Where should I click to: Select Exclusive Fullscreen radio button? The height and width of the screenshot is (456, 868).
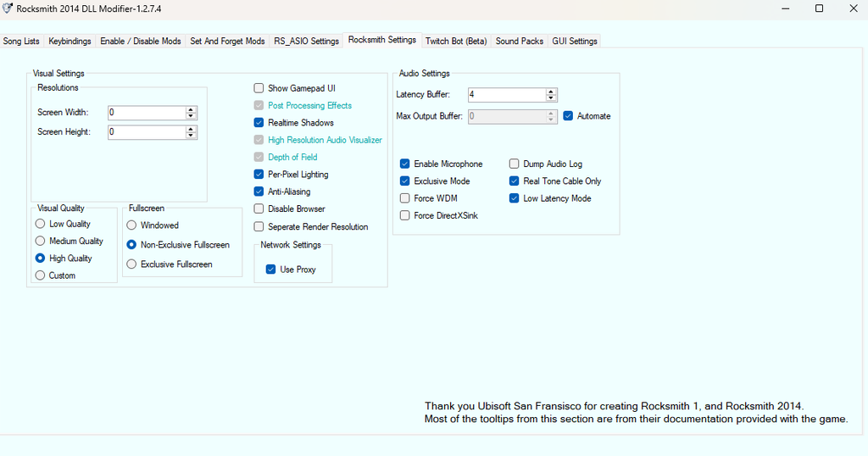(x=131, y=264)
